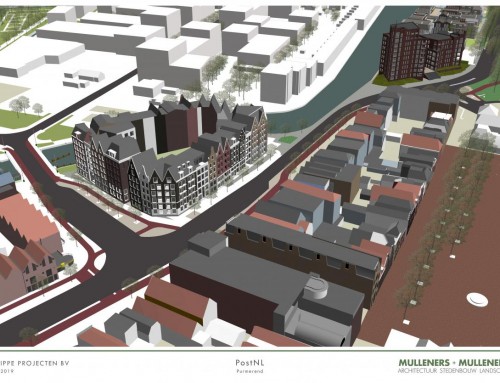The height and width of the screenshot is (383, 500).
Task: Click the green park grid in corner
Action: 22,19
